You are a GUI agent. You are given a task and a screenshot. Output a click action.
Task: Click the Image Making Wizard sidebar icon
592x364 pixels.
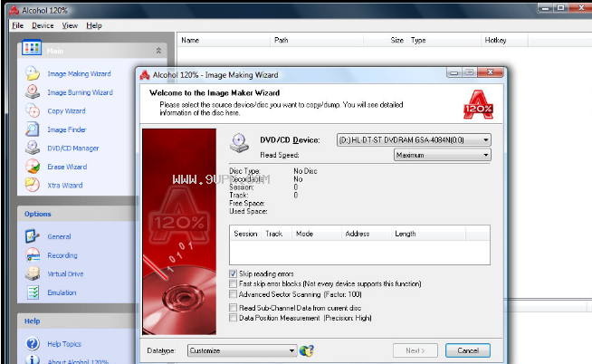pos(33,73)
